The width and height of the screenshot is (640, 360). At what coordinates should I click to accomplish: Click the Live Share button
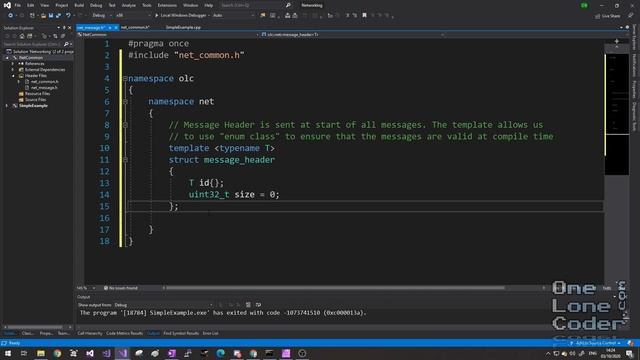click(608, 16)
